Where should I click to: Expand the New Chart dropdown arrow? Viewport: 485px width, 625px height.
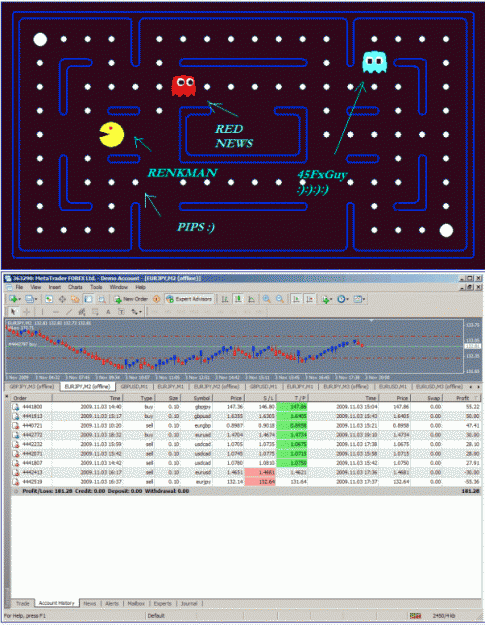pos(20,299)
